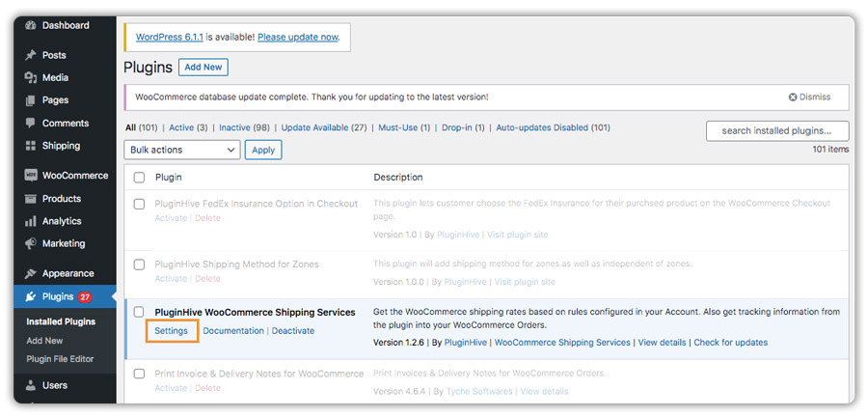Sort by the Plugin column header
The image size is (868, 418).
tap(168, 178)
